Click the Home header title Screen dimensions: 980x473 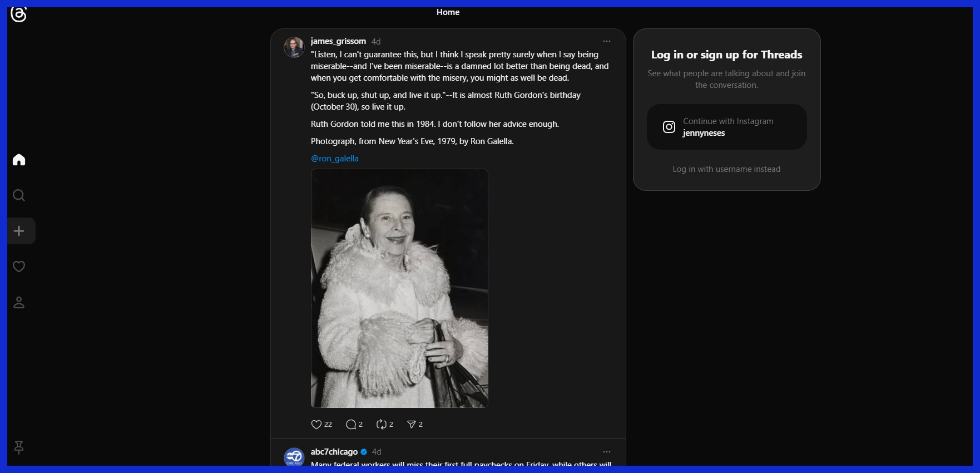point(448,12)
